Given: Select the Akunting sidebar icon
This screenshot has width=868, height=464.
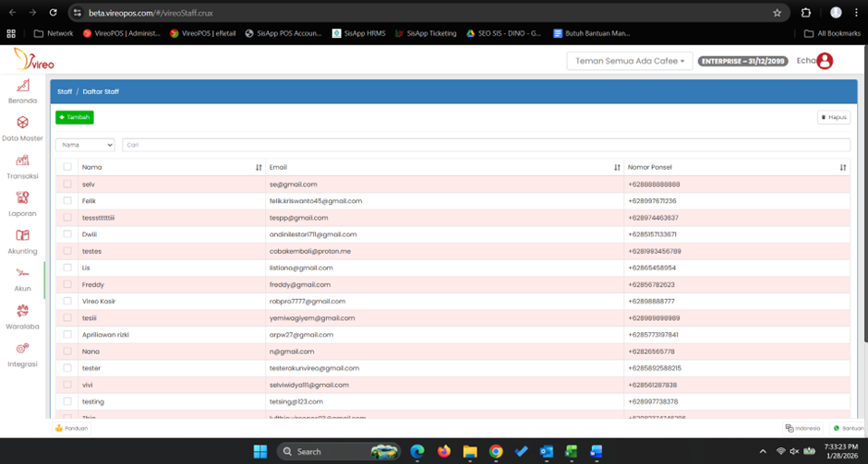Looking at the screenshot, I should pos(22,236).
